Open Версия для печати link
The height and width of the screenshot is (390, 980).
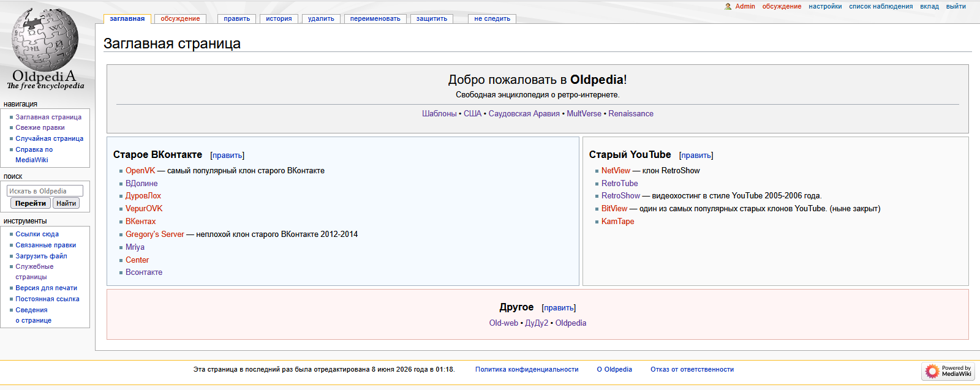47,288
